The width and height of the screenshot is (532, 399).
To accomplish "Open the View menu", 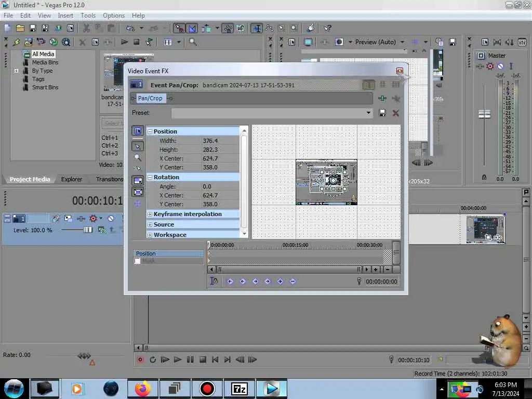I will pyautogui.click(x=44, y=16).
